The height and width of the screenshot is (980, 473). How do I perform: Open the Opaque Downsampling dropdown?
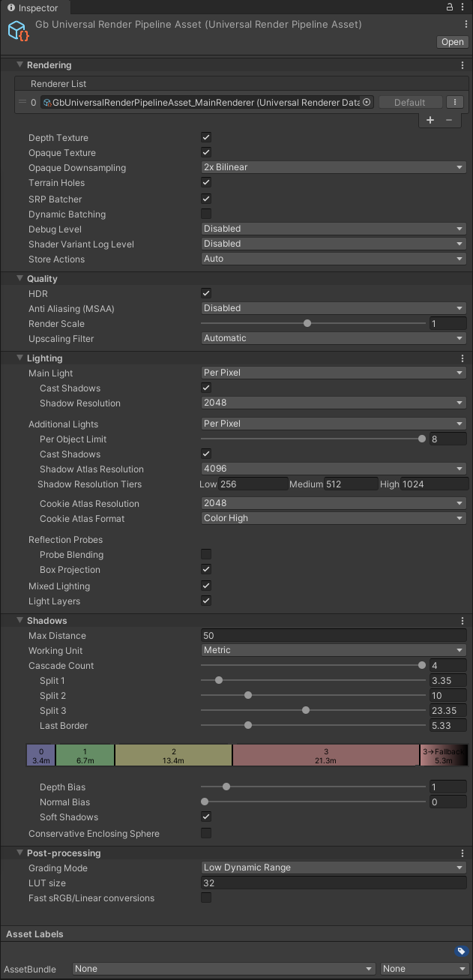click(x=334, y=167)
